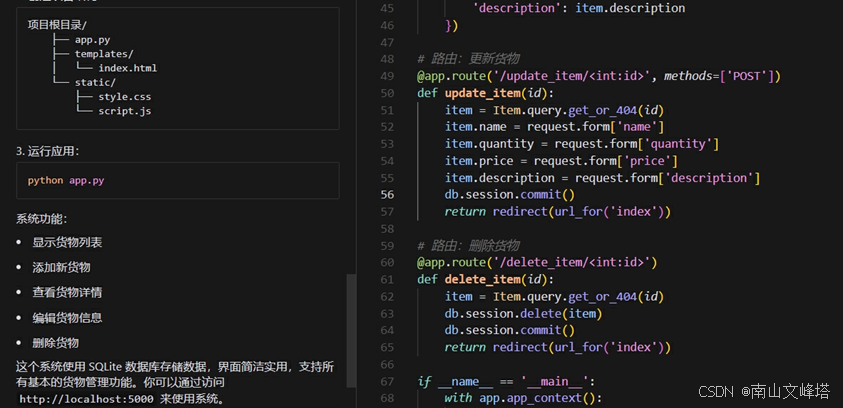Click 'db.session.commit()' on line 64

(510, 330)
